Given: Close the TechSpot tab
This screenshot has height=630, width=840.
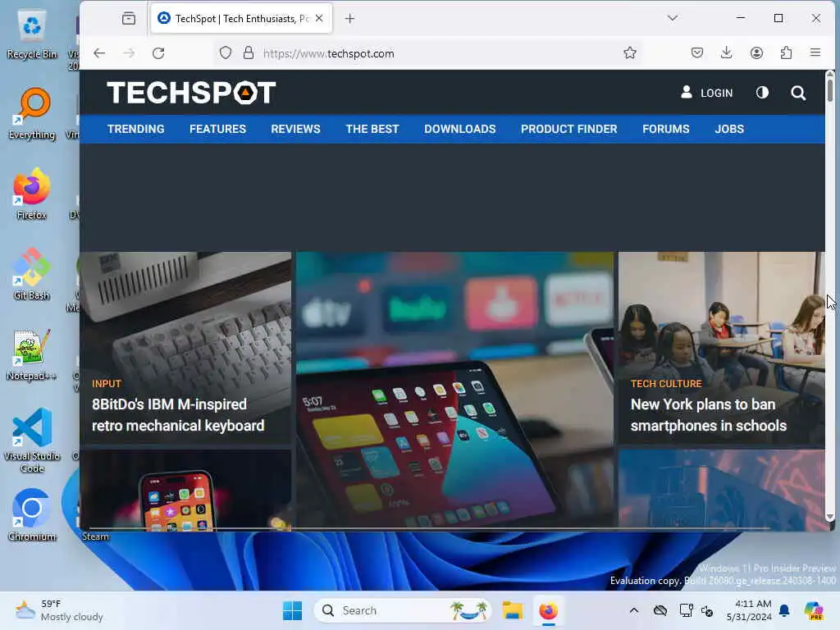Looking at the screenshot, I should (319, 18).
